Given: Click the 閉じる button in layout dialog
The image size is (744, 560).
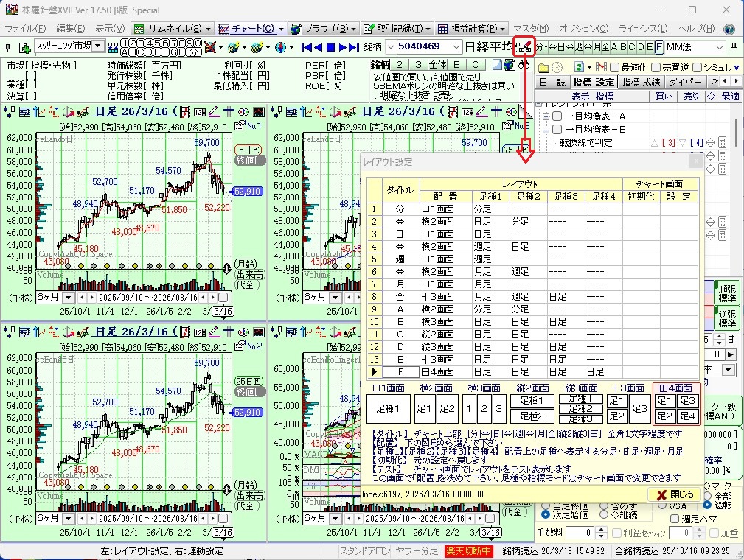Looking at the screenshot, I should (x=673, y=494).
